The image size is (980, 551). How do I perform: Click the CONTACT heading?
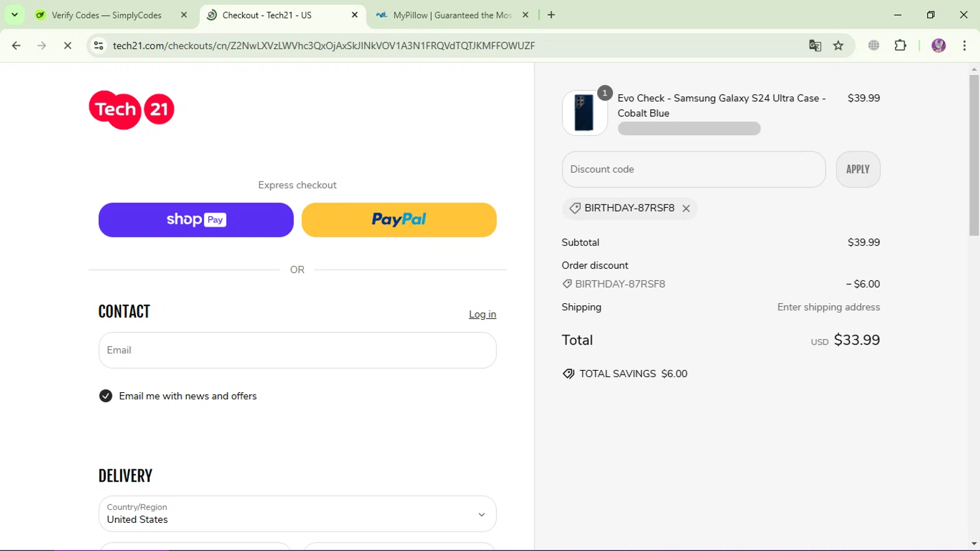[x=124, y=312]
